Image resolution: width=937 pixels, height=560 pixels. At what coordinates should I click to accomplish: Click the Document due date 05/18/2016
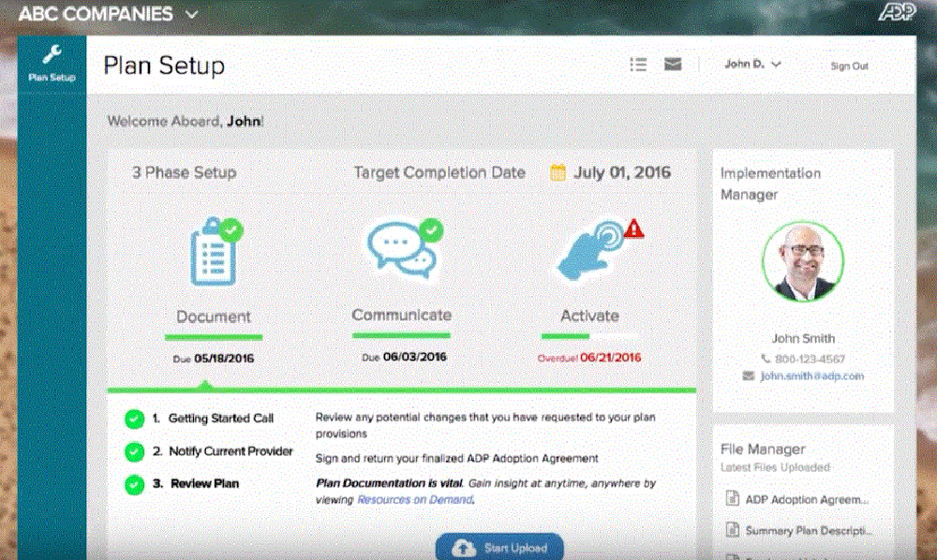[x=224, y=359]
